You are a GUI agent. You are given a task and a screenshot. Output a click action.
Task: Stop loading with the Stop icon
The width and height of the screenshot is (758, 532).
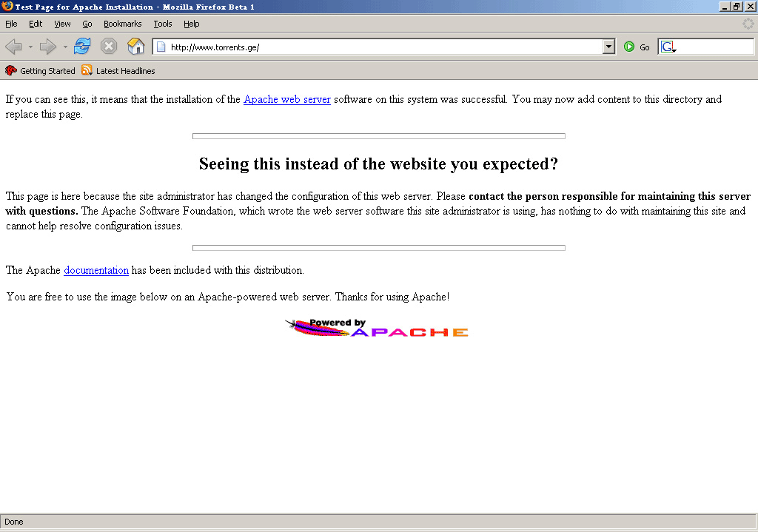pos(109,47)
